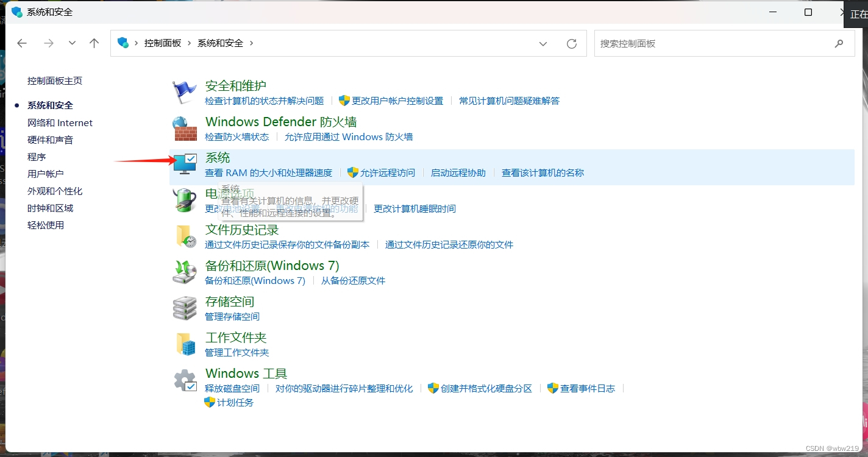The height and width of the screenshot is (457, 868).
Task: Open the Work Folders icon
Action: (186, 344)
